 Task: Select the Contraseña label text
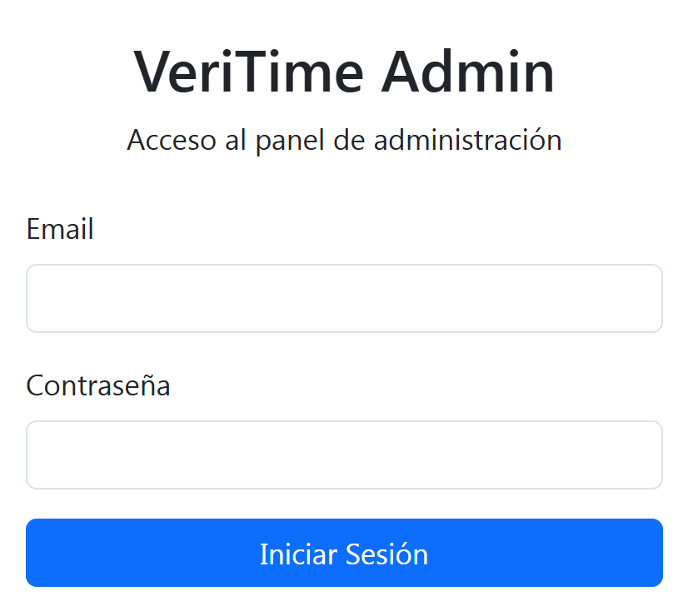pos(97,385)
